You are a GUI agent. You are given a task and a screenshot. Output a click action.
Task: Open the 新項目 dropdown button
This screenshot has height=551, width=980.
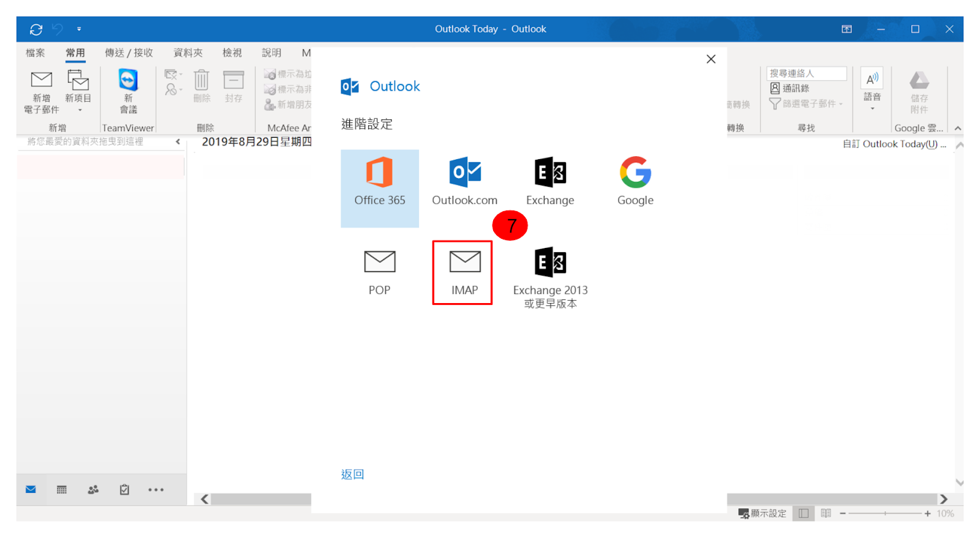click(78, 92)
